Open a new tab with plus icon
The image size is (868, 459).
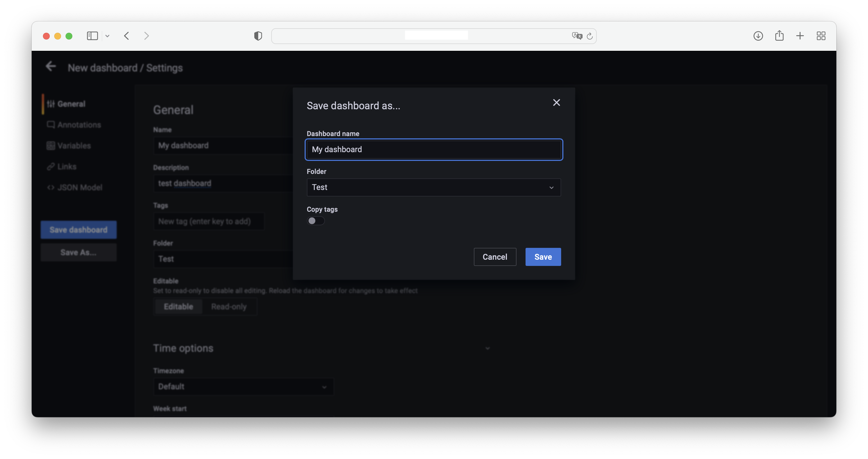[x=800, y=36]
